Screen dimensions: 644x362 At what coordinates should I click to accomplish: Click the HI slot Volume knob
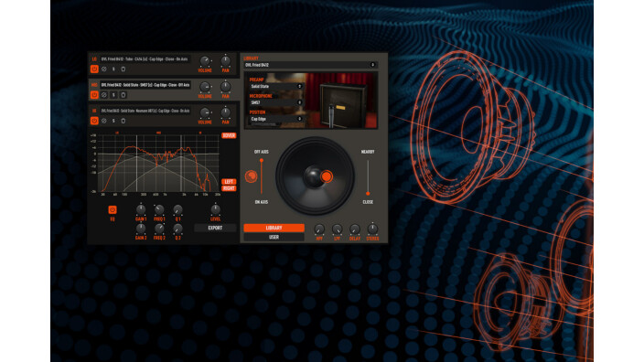(x=205, y=112)
